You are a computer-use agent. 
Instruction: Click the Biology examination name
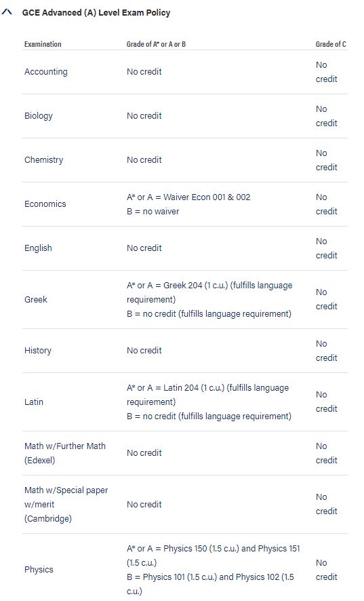click(x=39, y=116)
